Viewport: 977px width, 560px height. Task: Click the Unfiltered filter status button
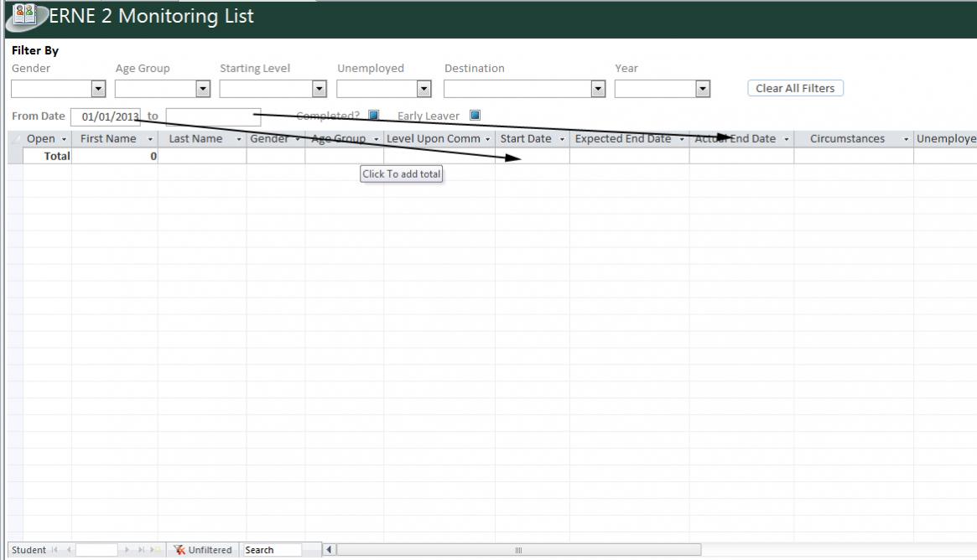(202, 550)
